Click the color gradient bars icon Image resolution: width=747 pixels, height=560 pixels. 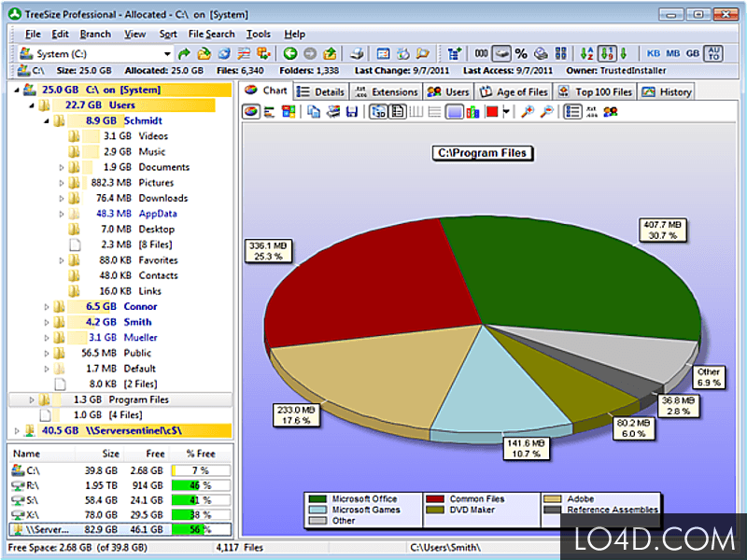pos(472,112)
